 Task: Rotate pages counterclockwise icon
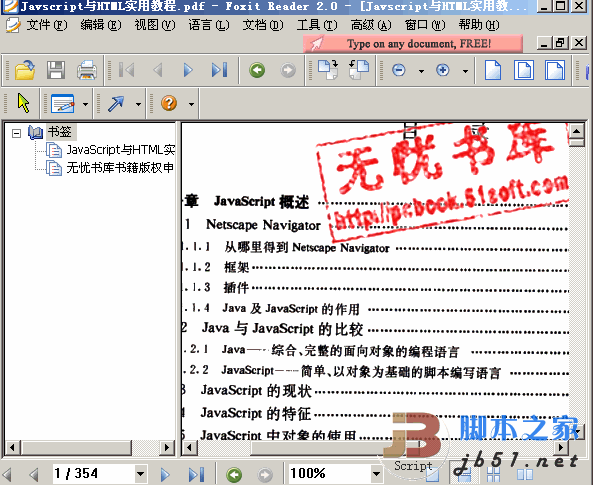coord(359,70)
